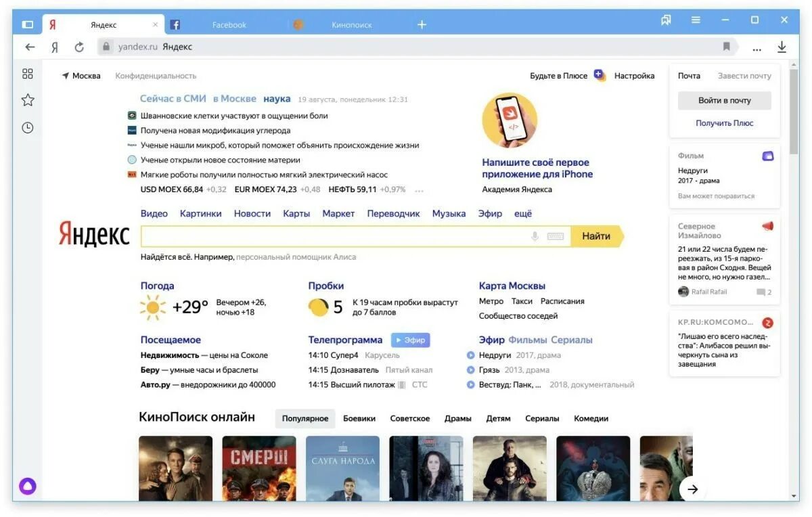Screen dimensions: 812x517
Task: Open history clock in sidebar
Action: [x=28, y=127]
